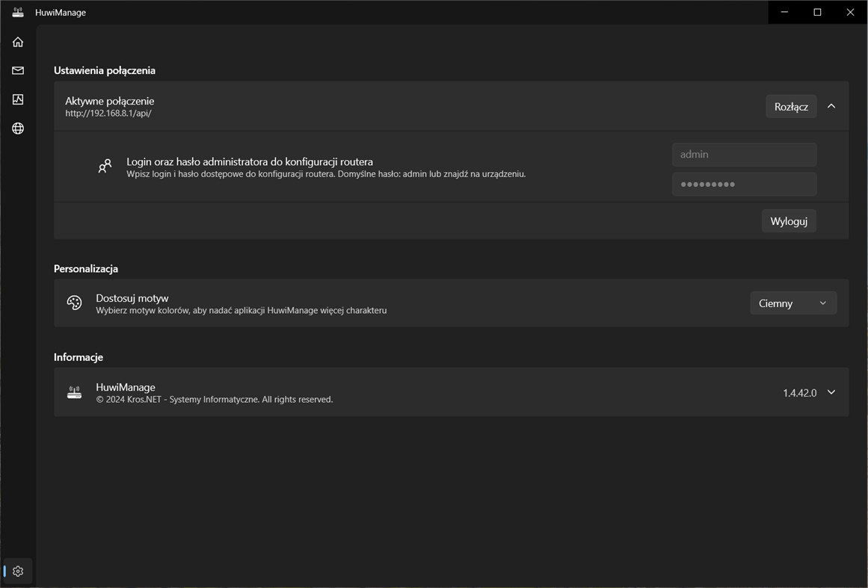Viewport: 868px width, 588px height.
Task: Click the admin login input field
Action: pos(744,154)
